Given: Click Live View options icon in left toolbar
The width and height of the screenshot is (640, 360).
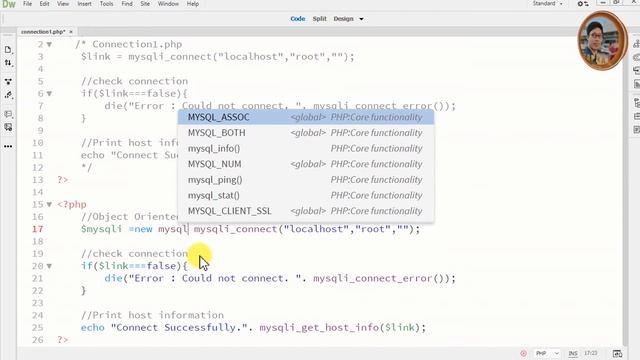Looking at the screenshot, I should [x=8, y=82].
